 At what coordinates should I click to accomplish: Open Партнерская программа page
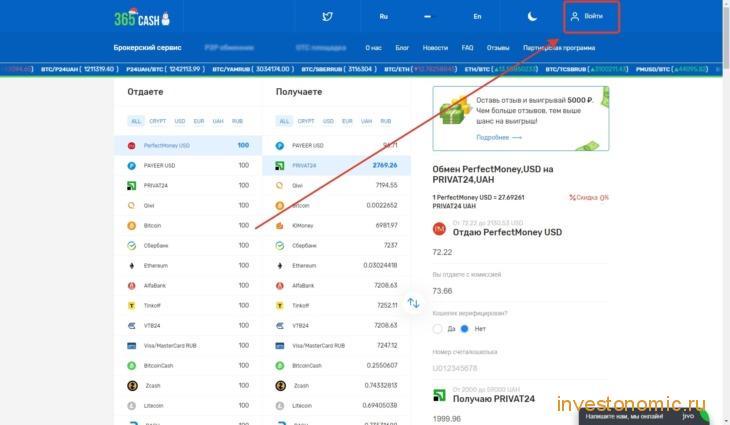coord(559,48)
